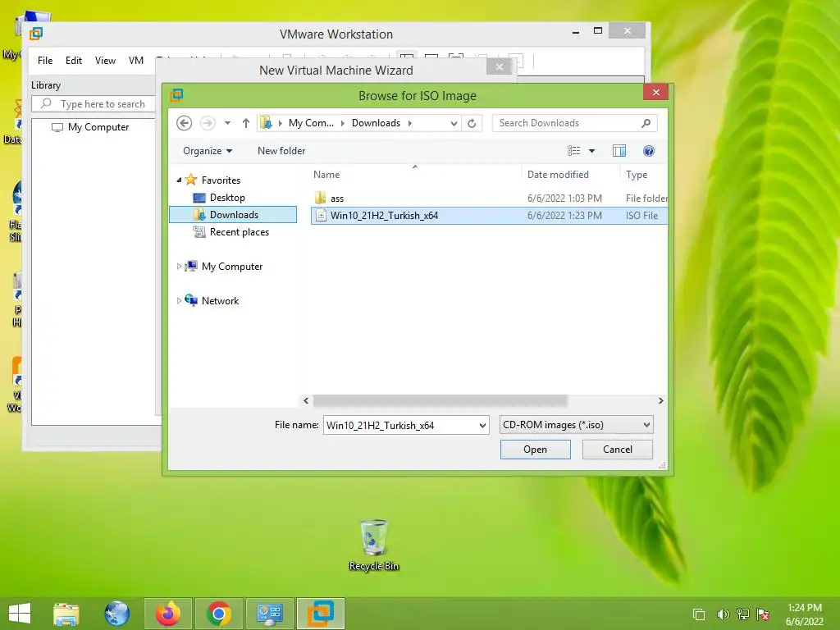Select My Computer in dialog navigation pane
This screenshot has width=840, height=630.
[232, 267]
